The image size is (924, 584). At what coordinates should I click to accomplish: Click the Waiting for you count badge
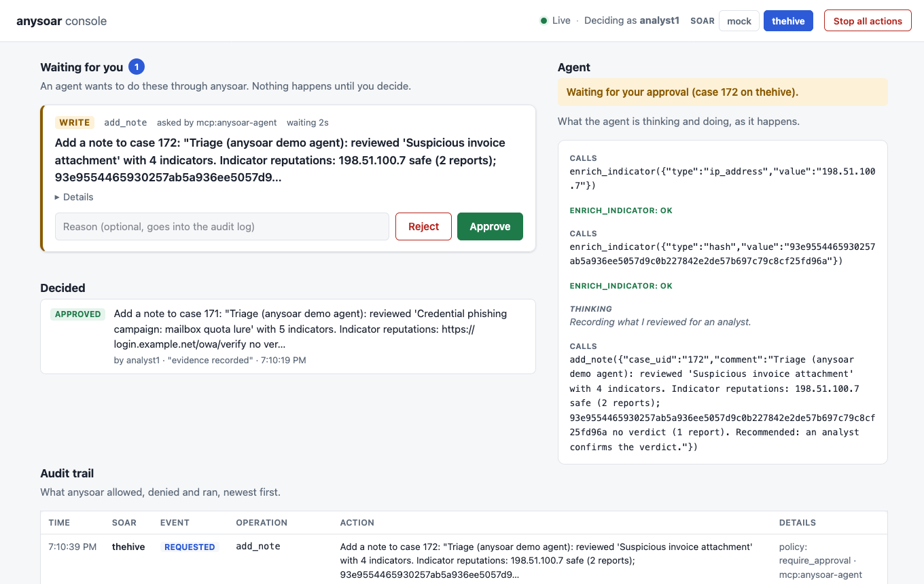click(x=137, y=67)
